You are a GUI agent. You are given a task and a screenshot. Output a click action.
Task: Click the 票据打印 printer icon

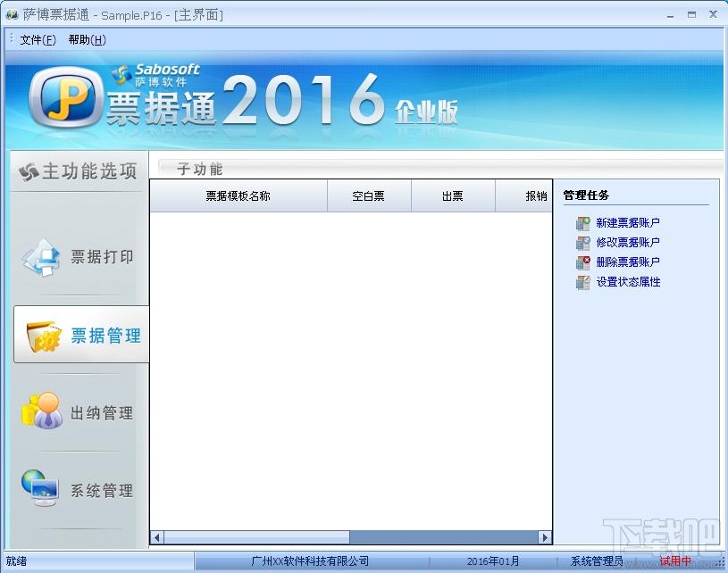point(41,258)
